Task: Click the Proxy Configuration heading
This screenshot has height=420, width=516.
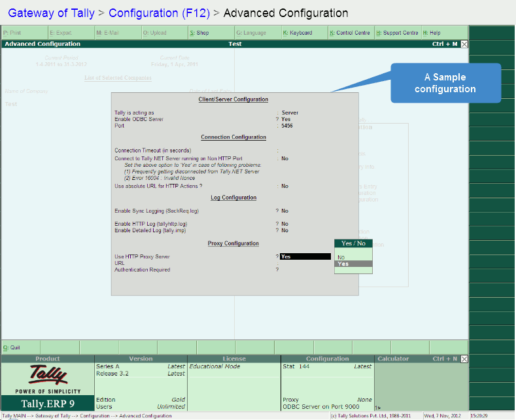Action: click(x=233, y=243)
